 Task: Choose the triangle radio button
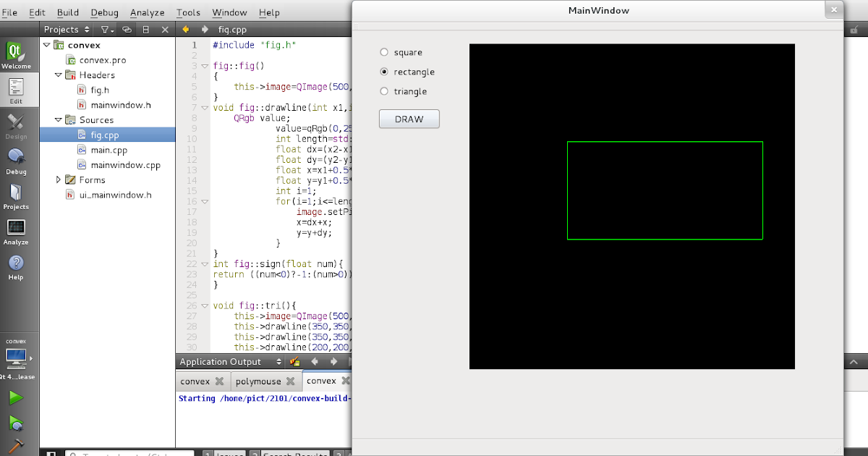[384, 91]
